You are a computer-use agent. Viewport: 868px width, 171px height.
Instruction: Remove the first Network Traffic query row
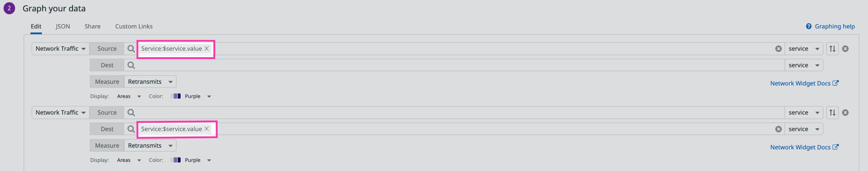coord(846,48)
